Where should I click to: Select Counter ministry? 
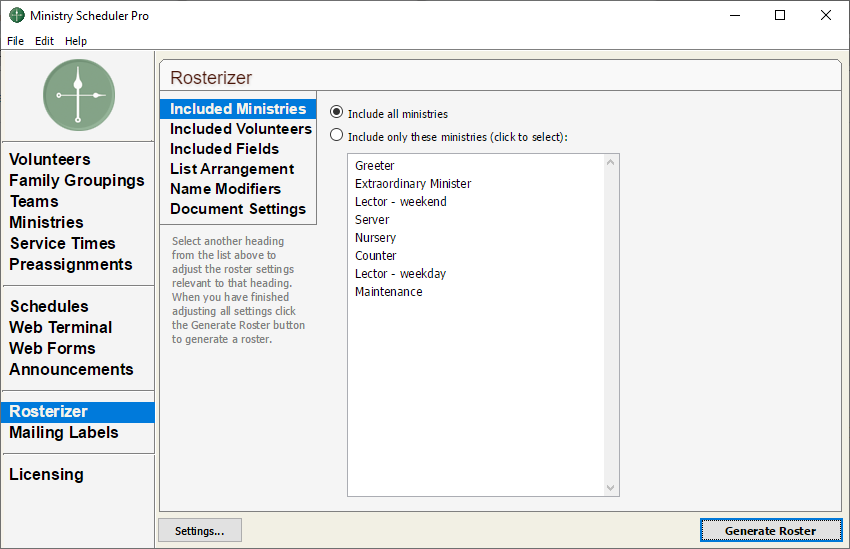coord(376,255)
